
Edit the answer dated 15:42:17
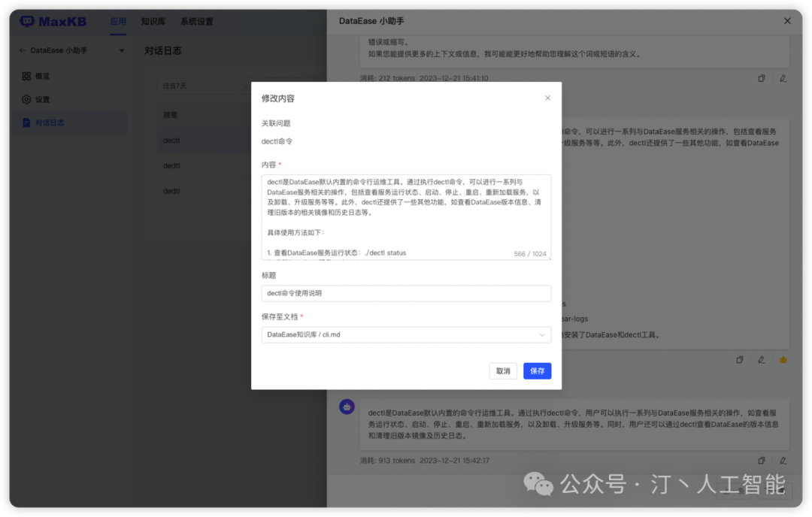click(x=783, y=460)
